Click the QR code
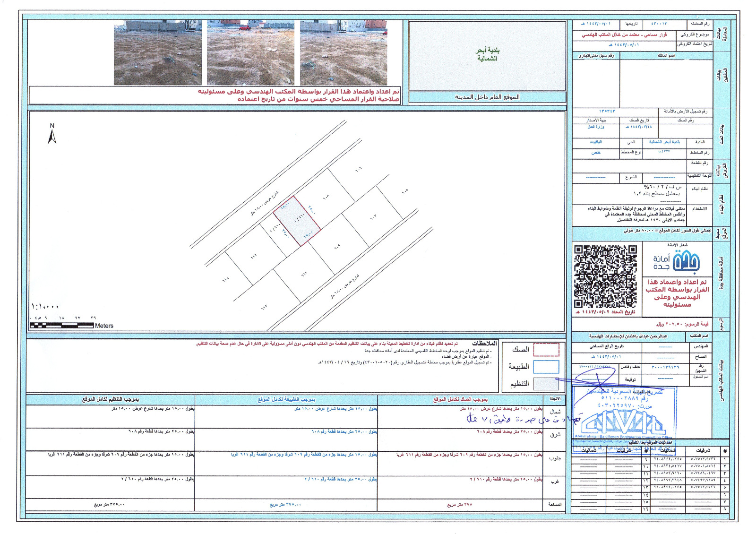756x534 pixels. (x=605, y=276)
